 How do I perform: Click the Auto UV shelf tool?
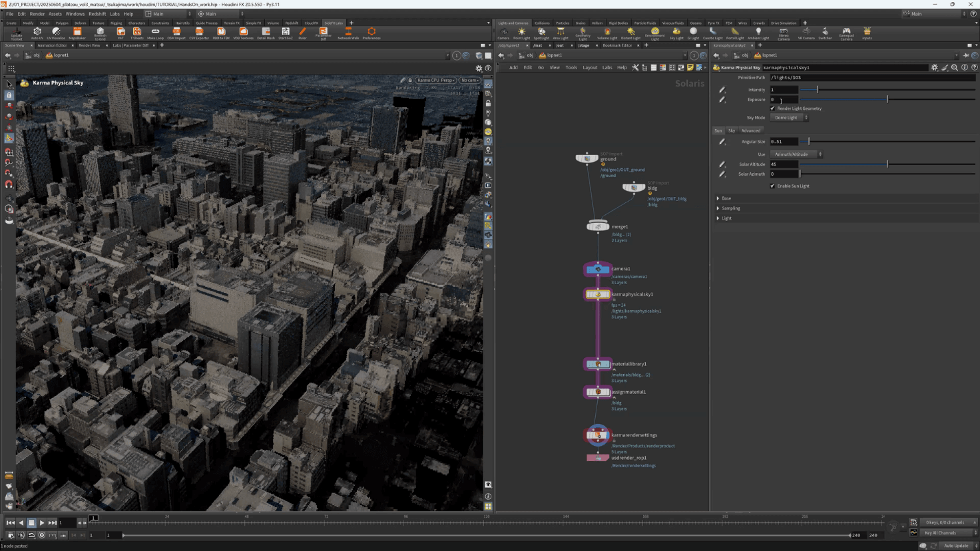click(x=37, y=33)
